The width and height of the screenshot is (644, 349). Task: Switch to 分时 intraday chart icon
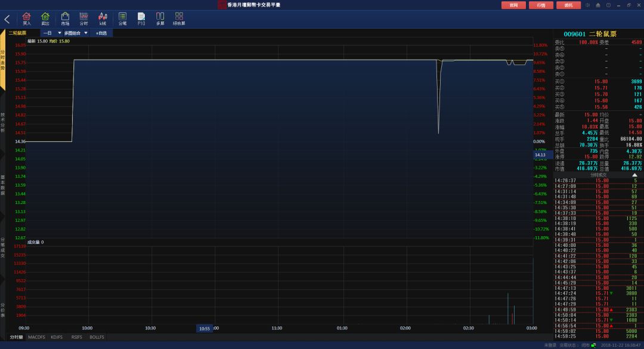(x=84, y=19)
